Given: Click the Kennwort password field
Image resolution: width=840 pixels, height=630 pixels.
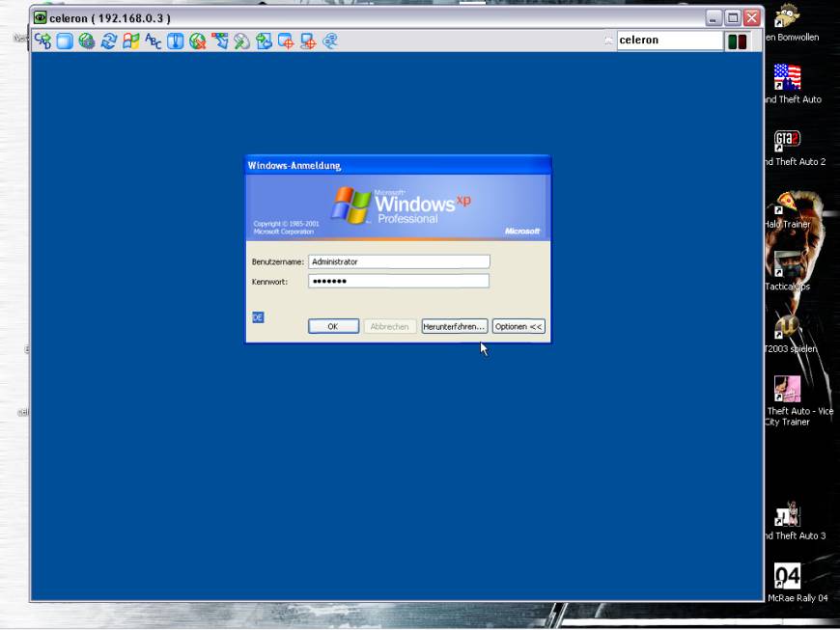Looking at the screenshot, I should pyautogui.click(x=399, y=281).
